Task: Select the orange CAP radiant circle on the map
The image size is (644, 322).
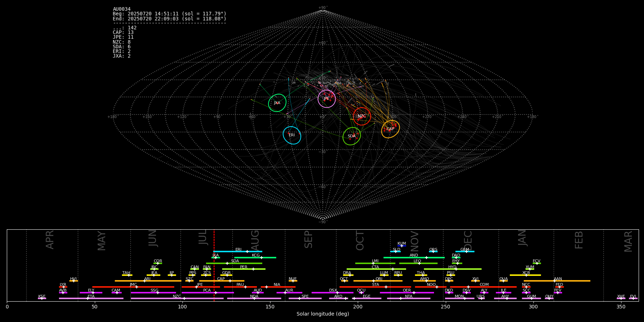Action: point(390,129)
